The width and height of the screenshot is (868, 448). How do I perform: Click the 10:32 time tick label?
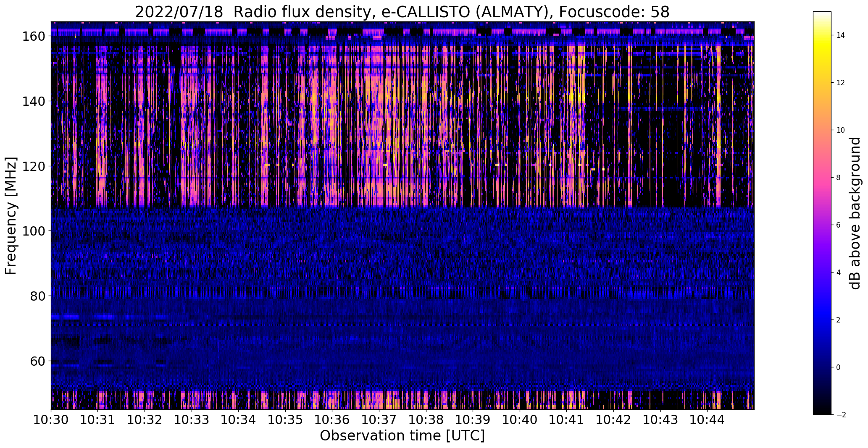click(145, 419)
